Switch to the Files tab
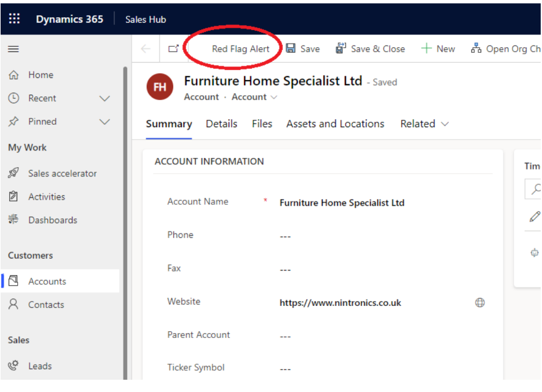The width and height of the screenshot is (542, 392). click(262, 123)
